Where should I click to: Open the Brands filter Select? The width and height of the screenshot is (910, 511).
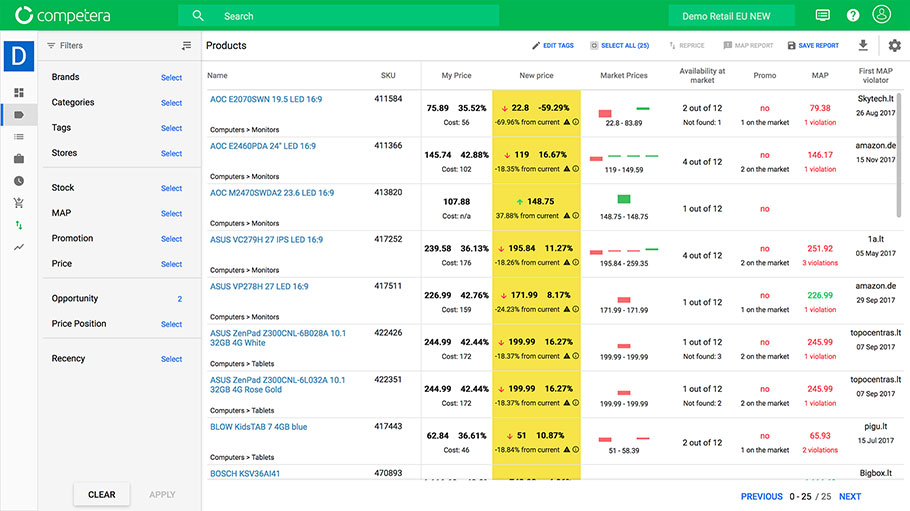click(x=171, y=77)
